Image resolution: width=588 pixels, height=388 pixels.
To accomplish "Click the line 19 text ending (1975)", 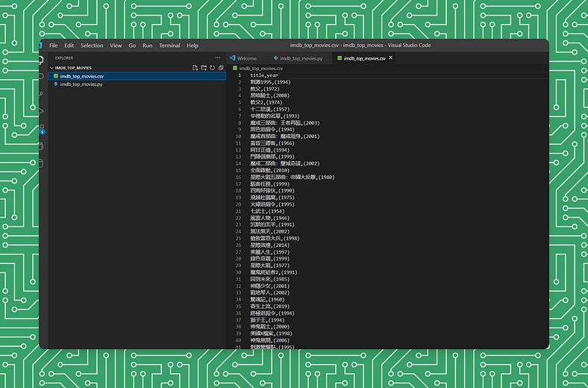I will (x=272, y=198).
